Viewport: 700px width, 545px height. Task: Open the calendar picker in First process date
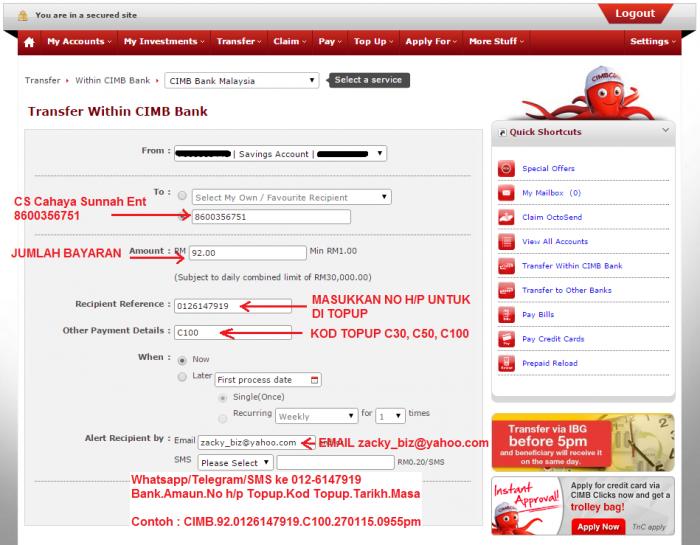point(314,380)
